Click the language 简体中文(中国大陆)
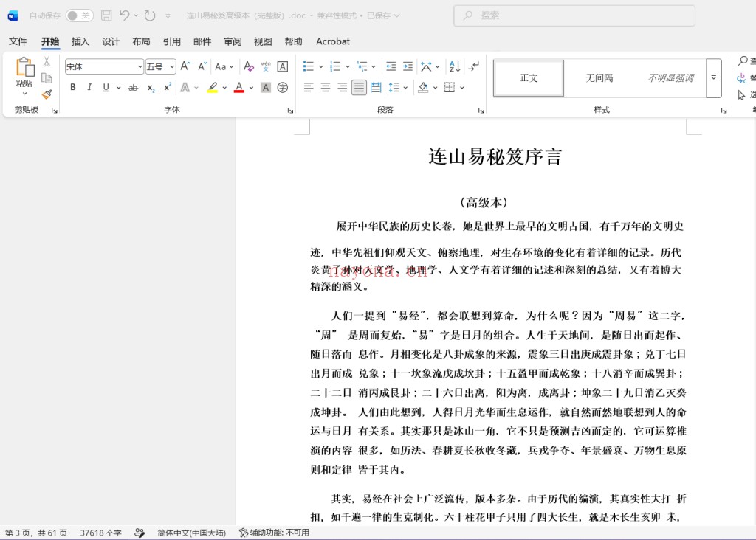The image size is (756, 540). (x=191, y=533)
